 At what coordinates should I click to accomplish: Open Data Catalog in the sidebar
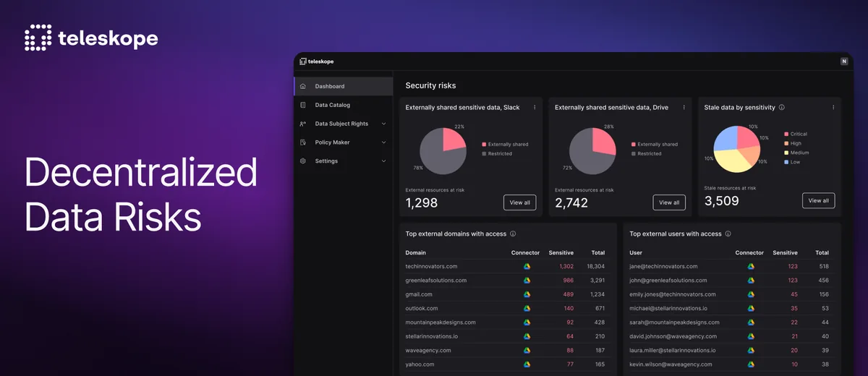[343, 105]
